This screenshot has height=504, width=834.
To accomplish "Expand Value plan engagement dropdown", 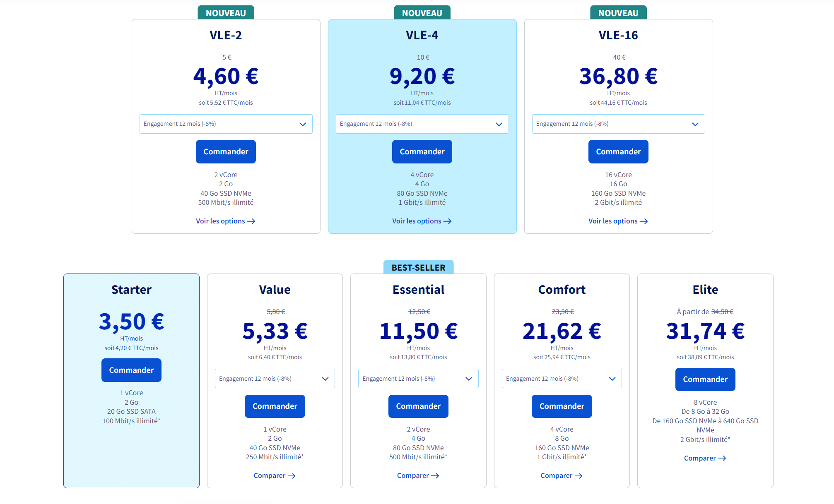I will (275, 378).
